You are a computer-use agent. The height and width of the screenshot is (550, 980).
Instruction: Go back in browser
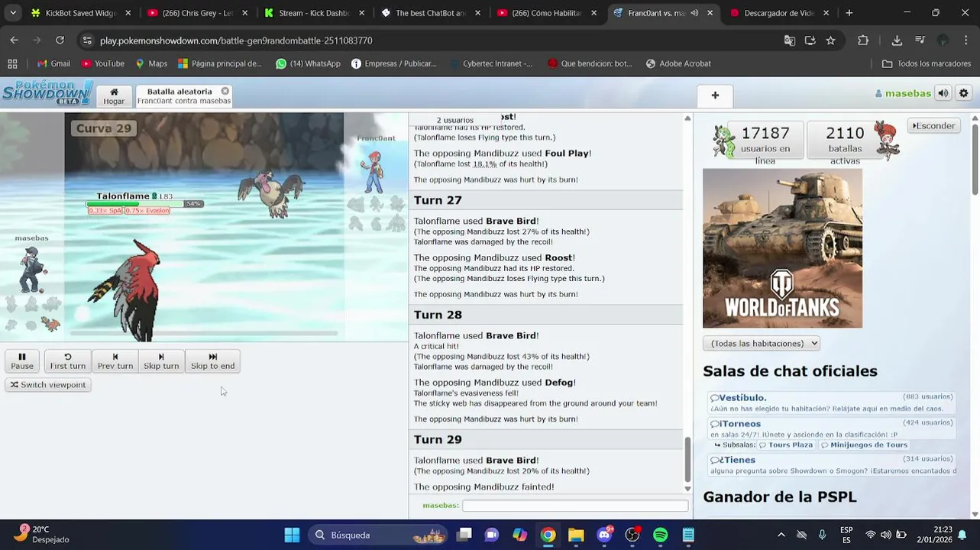pos(15,40)
